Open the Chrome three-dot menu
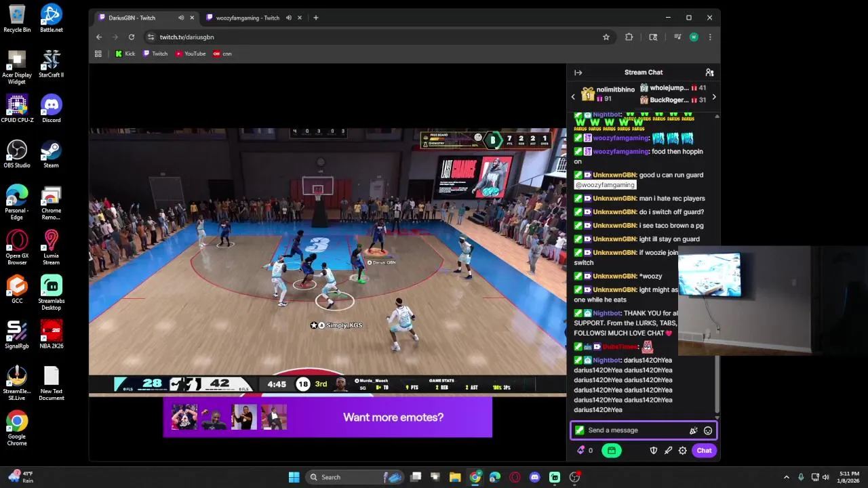Image resolution: width=868 pixels, height=488 pixels. point(710,37)
